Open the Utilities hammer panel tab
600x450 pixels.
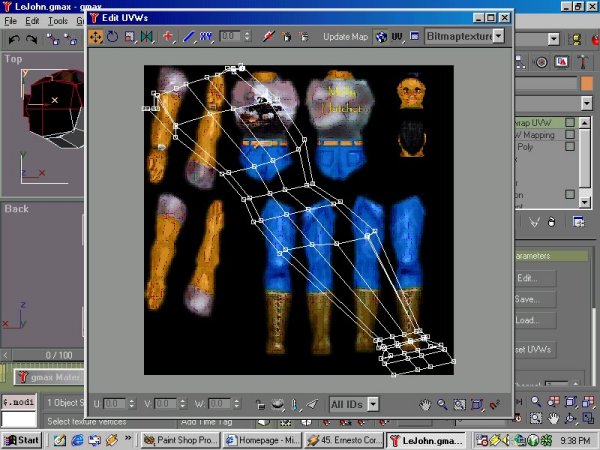pyautogui.click(x=582, y=62)
